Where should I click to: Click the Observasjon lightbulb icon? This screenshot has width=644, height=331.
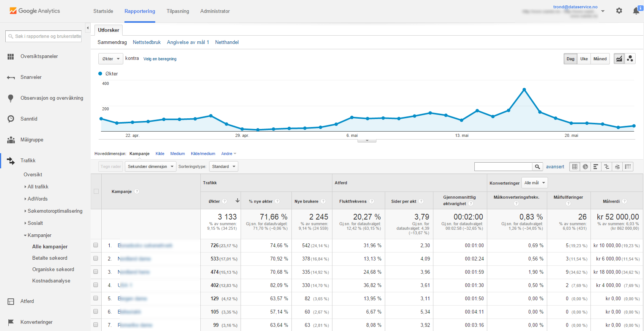pos(11,98)
